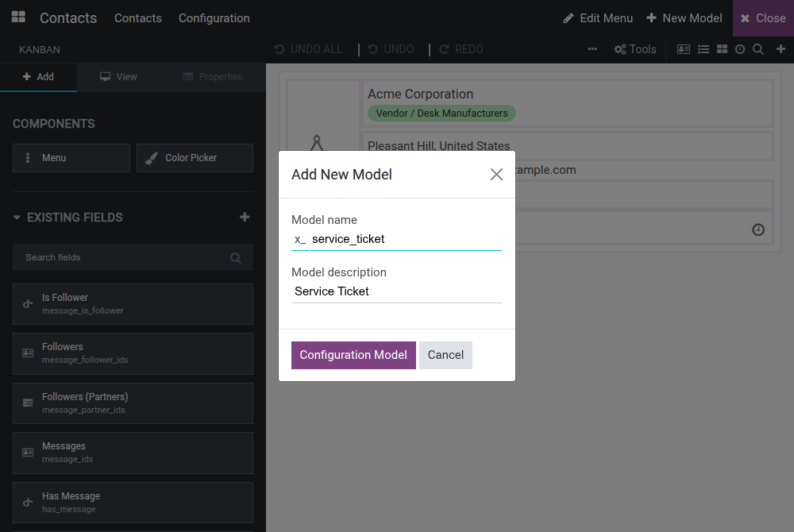Focus the Model name input field

406,239
